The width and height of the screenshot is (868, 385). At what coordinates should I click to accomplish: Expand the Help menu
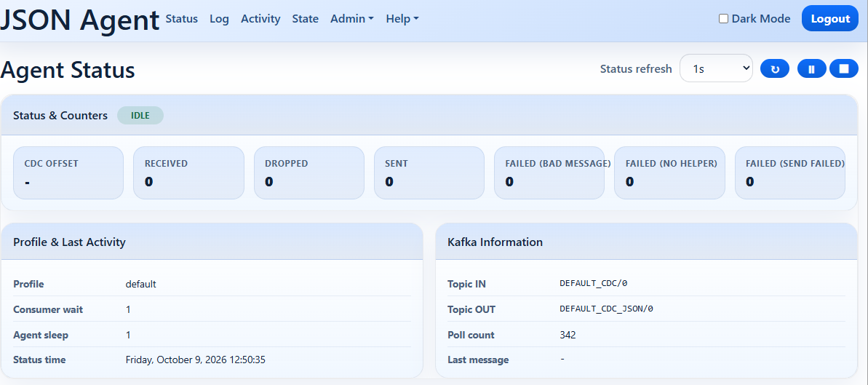pos(402,19)
